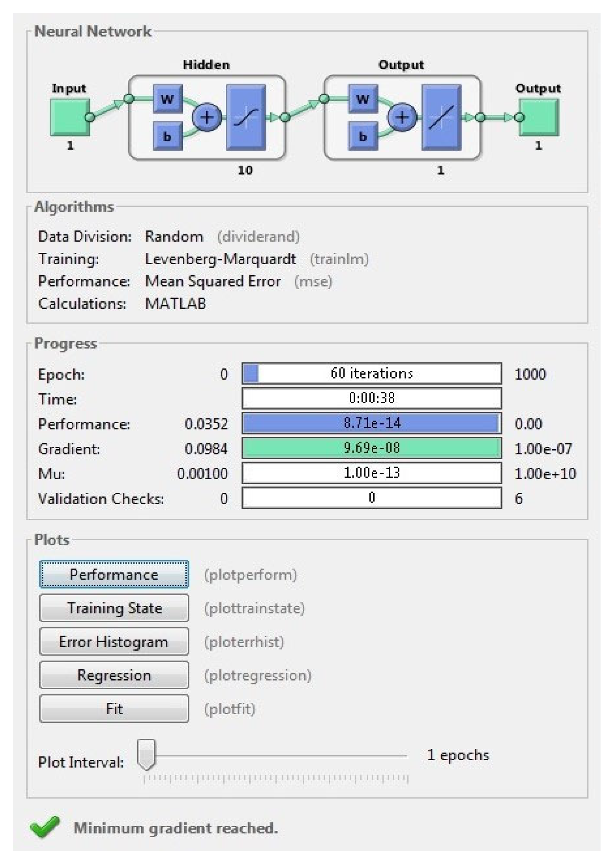Click the sum node in Hidden layer
Screen dimensions: 616x864
(207, 117)
